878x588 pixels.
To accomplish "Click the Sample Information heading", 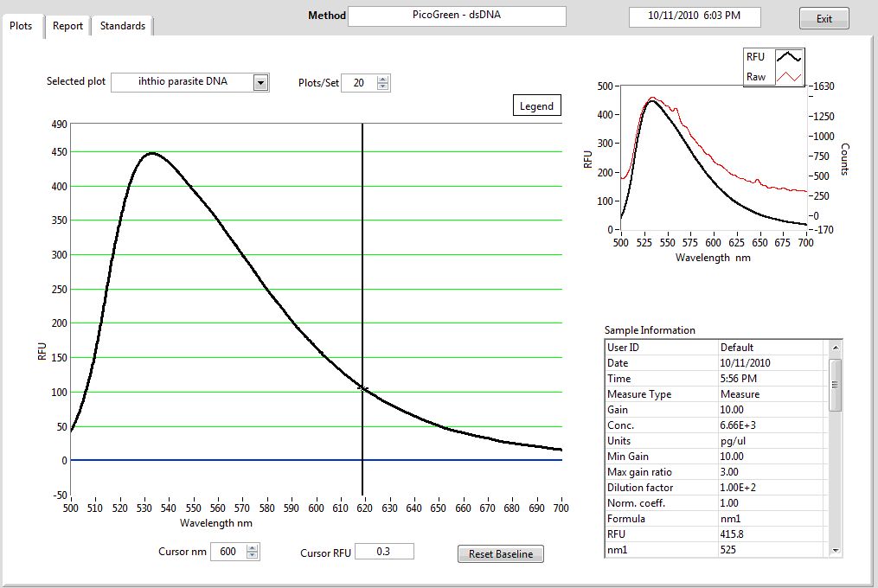I will click(x=650, y=330).
